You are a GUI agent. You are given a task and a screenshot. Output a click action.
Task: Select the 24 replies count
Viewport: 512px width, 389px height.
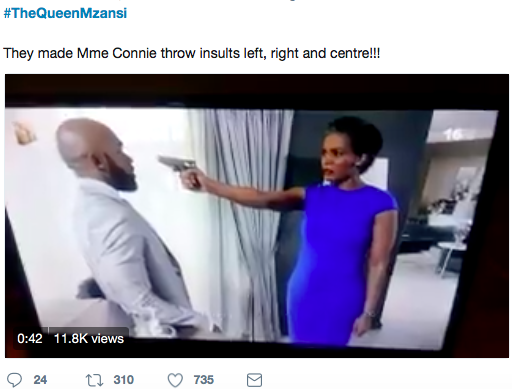point(40,380)
